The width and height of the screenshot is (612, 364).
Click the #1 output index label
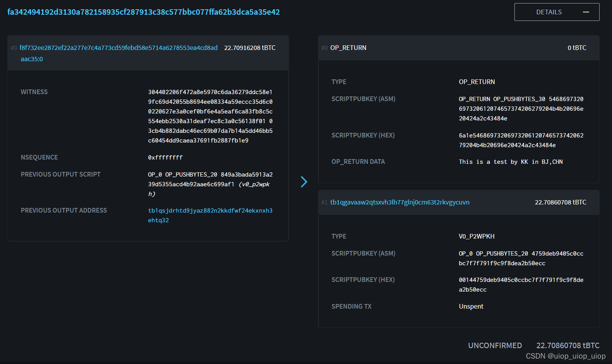click(325, 203)
